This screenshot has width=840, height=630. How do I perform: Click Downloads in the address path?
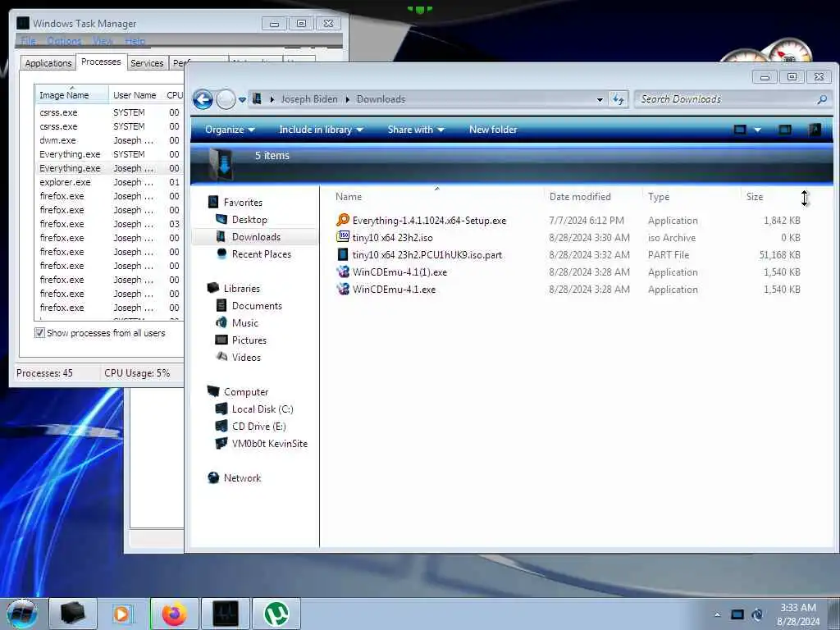(x=381, y=99)
